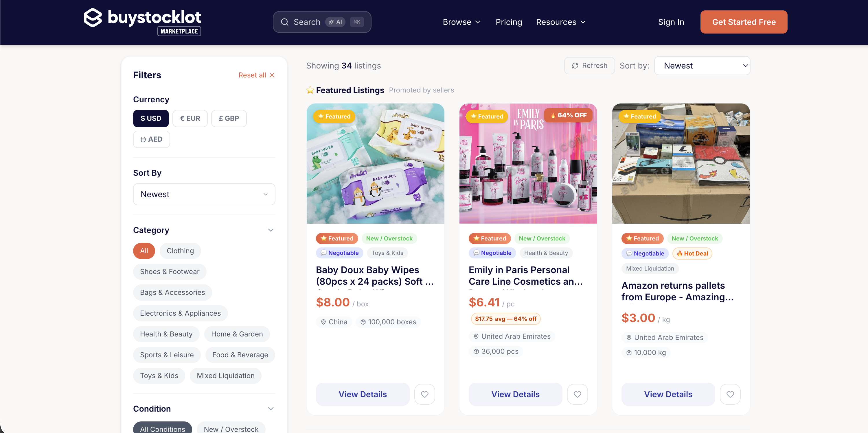The width and height of the screenshot is (868, 433).
Task: Favorite the Baby Doux wipes listing via heart icon
Action: pos(424,394)
